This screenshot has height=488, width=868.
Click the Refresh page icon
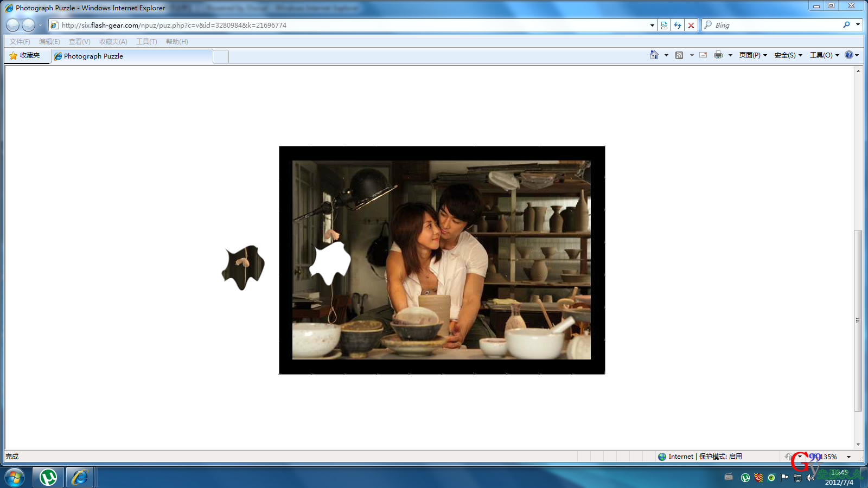pyautogui.click(x=678, y=25)
